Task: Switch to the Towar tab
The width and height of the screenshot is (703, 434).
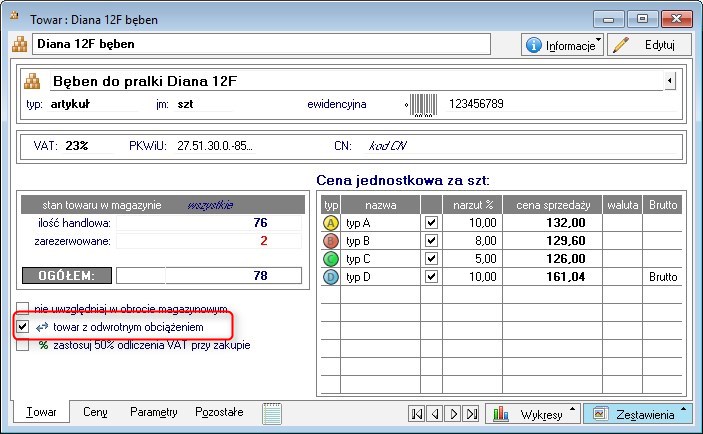Action: point(41,412)
